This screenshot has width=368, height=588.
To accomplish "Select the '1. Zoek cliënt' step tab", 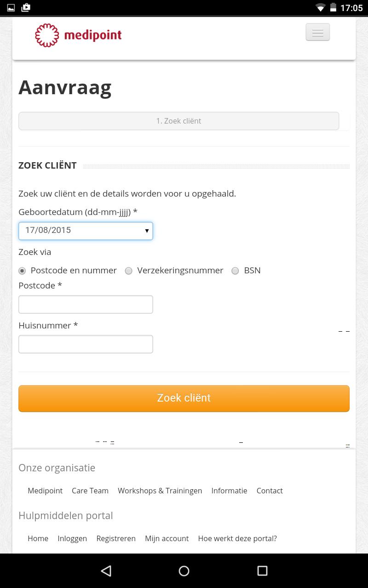I will [x=179, y=121].
